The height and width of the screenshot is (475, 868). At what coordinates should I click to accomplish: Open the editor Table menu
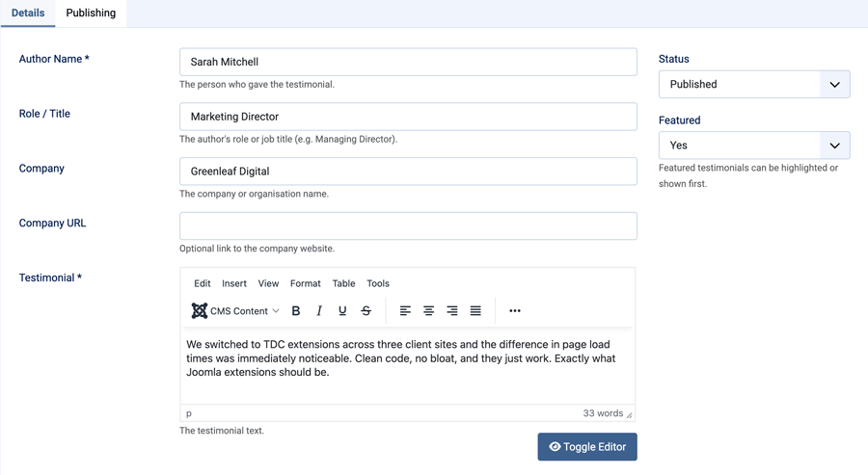[343, 283]
